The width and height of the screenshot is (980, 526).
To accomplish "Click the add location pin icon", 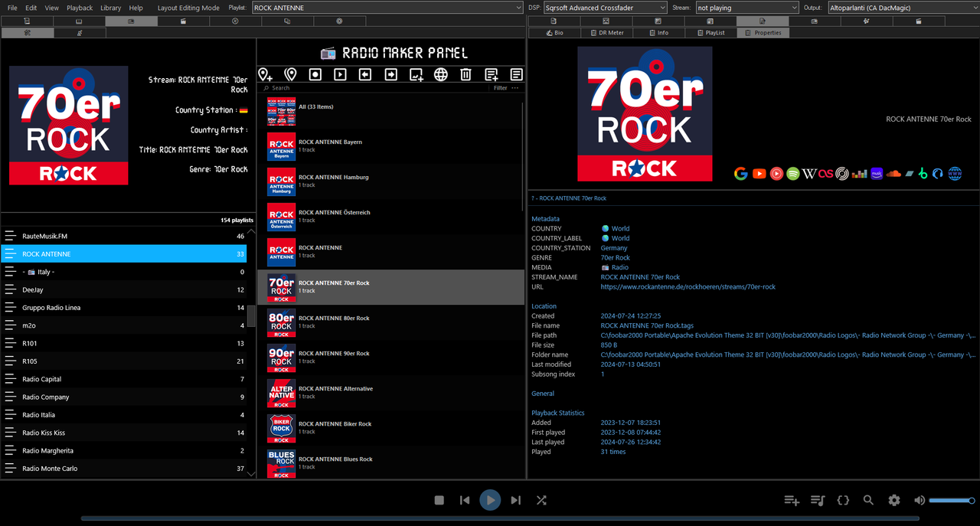I will (x=265, y=74).
